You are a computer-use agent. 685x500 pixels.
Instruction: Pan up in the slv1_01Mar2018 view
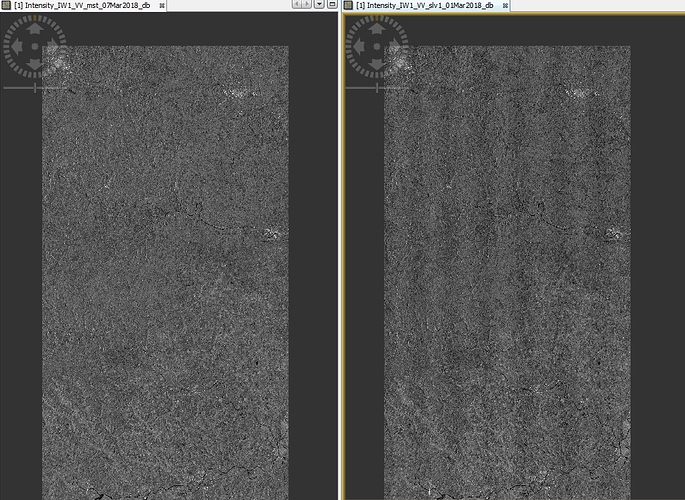click(377, 29)
